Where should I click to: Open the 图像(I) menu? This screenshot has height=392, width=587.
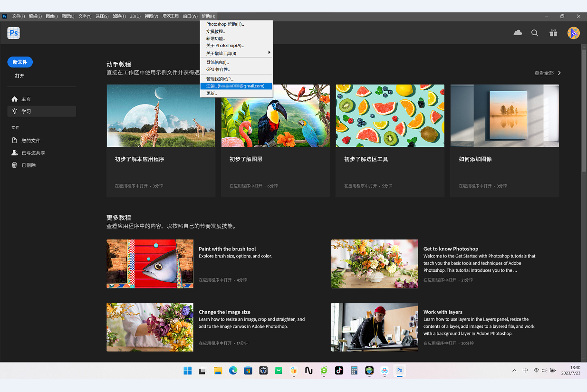51,16
